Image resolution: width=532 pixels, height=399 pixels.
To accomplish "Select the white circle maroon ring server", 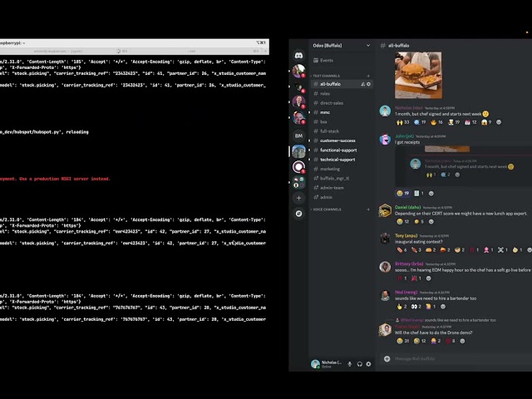I will 298,166.
